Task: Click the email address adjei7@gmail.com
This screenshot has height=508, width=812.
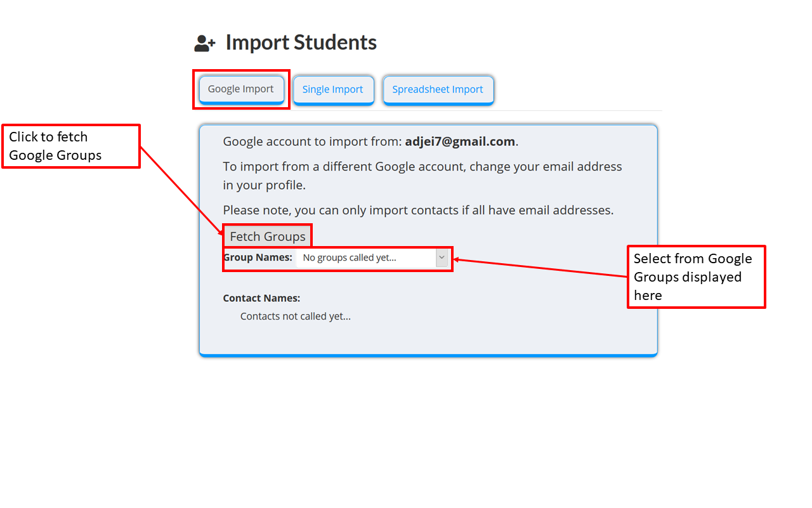Action: click(459, 141)
